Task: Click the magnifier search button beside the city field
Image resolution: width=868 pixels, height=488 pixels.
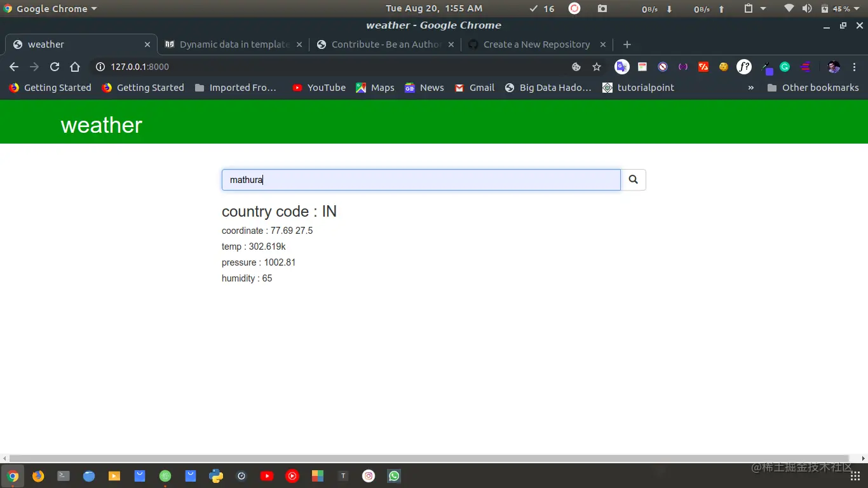Action: point(633,180)
